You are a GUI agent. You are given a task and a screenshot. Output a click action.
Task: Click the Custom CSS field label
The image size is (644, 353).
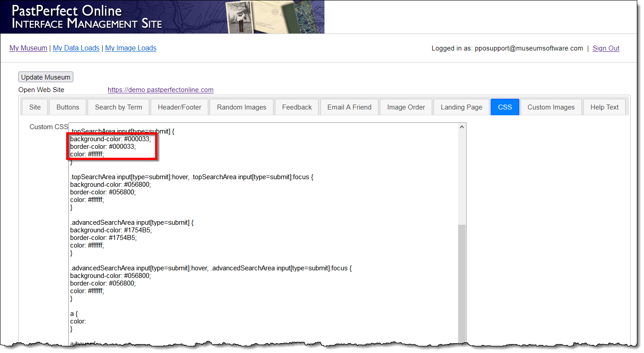click(49, 127)
